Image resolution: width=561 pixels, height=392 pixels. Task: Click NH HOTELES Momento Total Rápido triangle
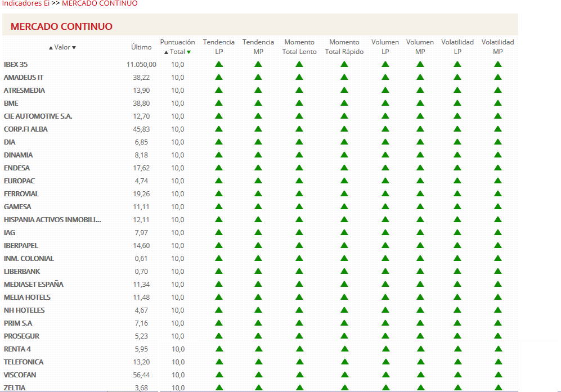(x=344, y=310)
